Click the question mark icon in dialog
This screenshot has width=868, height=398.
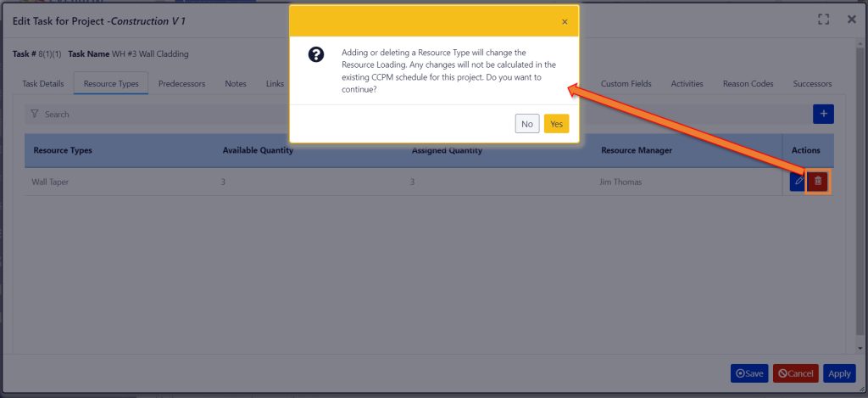pyautogui.click(x=316, y=54)
